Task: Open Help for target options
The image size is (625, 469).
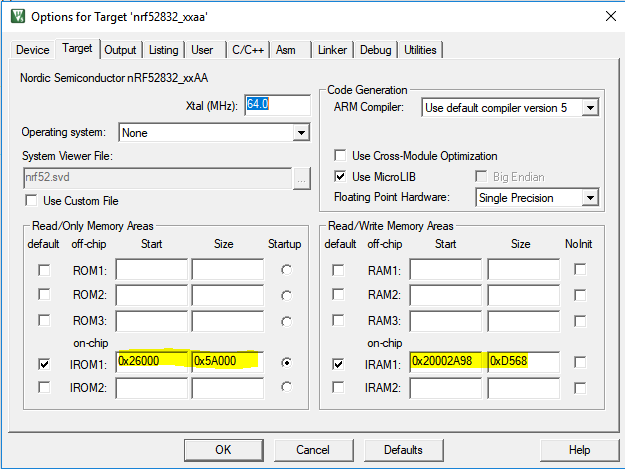Action: [580, 450]
